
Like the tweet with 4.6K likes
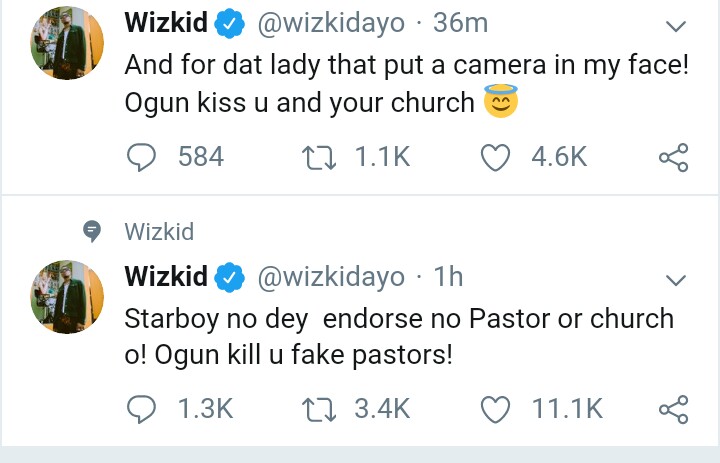click(x=496, y=157)
